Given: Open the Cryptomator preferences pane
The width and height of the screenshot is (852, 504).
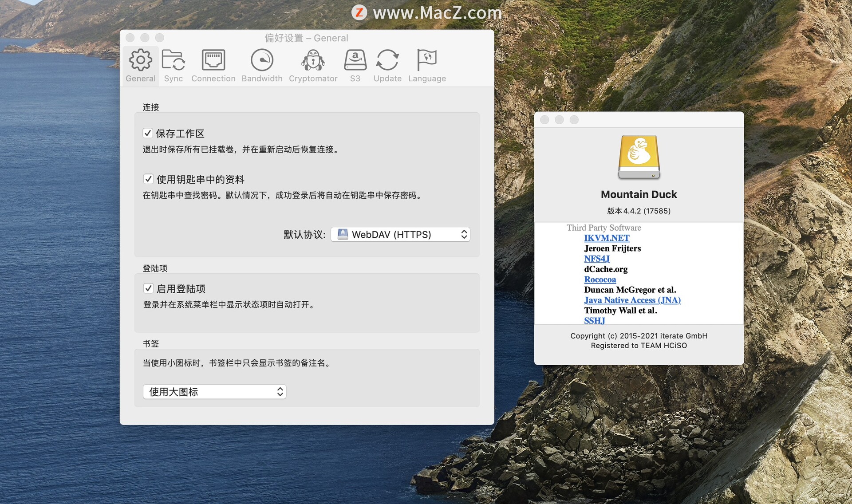Looking at the screenshot, I should 313,66.
